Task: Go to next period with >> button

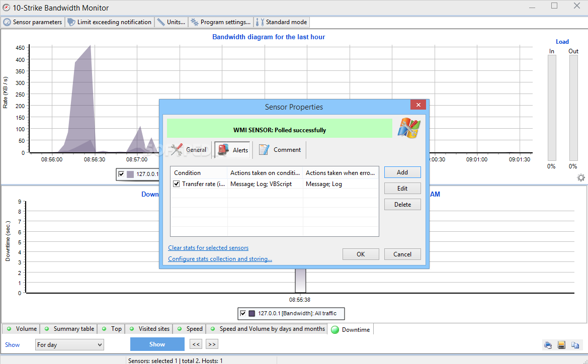Action: (212, 344)
